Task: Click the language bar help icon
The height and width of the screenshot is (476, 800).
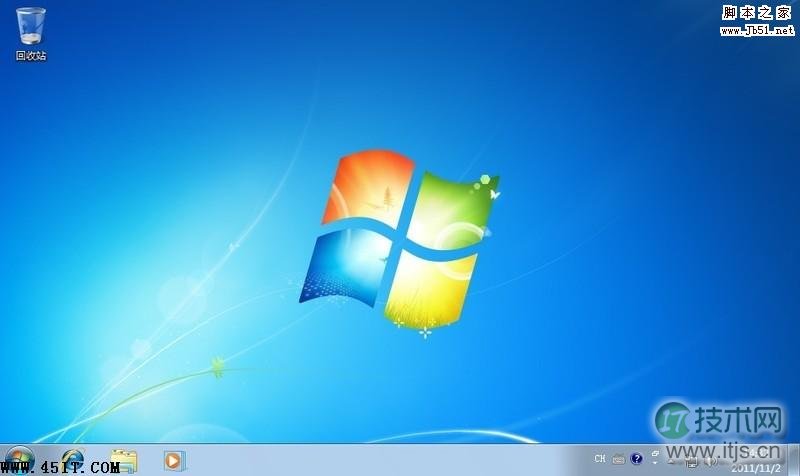Action: point(636,459)
